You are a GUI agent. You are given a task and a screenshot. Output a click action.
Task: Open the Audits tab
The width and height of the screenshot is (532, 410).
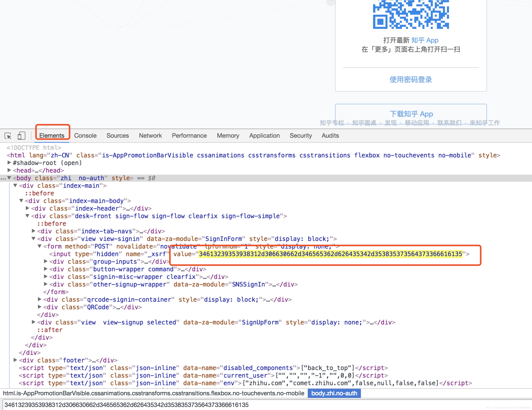pos(330,136)
